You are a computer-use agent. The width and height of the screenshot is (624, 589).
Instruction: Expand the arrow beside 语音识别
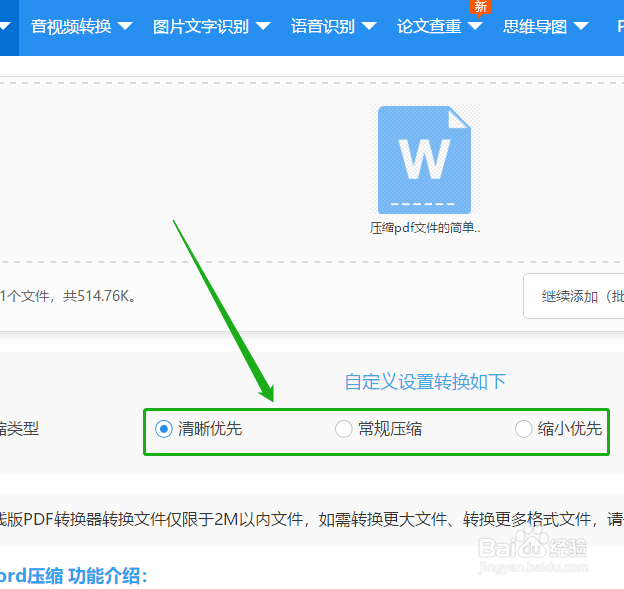(x=369, y=26)
